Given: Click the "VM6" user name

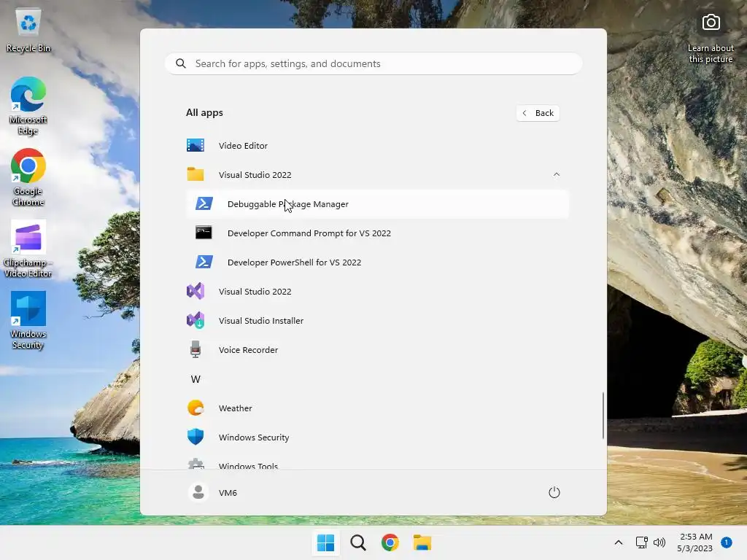Looking at the screenshot, I should point(228,492).
